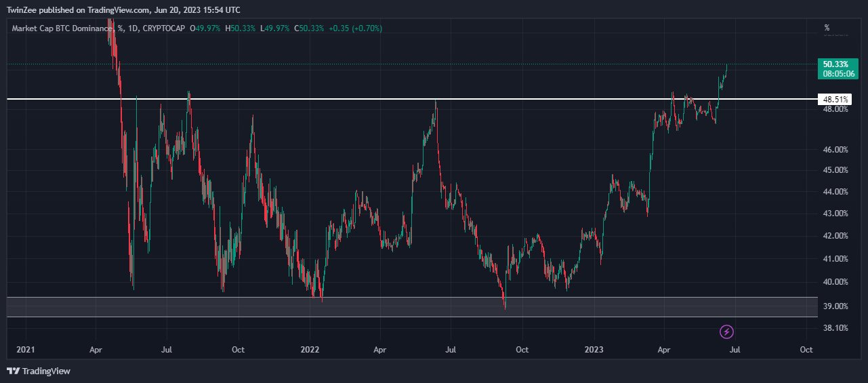Click the close value 'C50.33%' in legend
Screen dimensions: 868x383
[x=309, y=28]
